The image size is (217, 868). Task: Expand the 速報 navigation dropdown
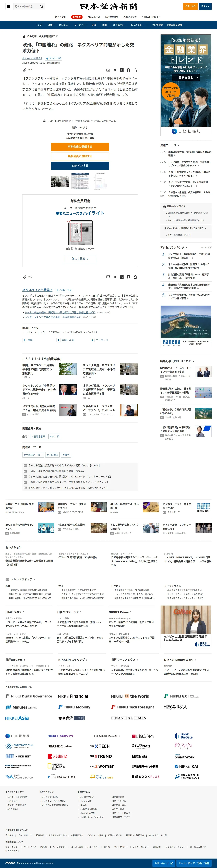[x=51, y=25]
